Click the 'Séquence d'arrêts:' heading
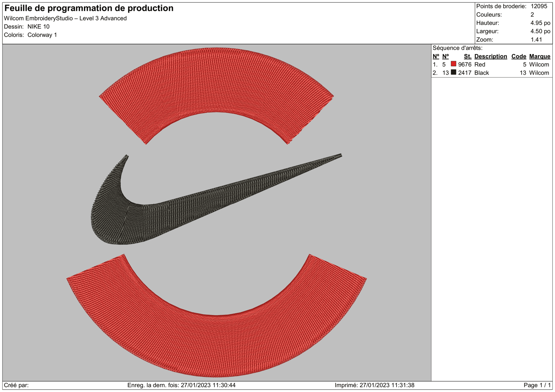 tap(457, 48)
